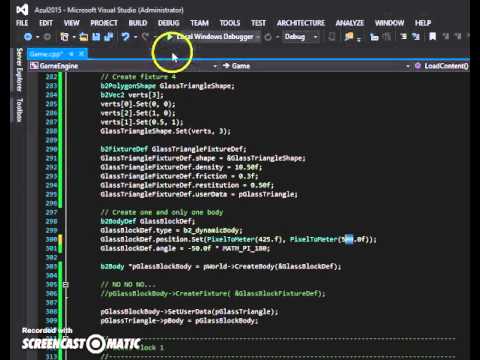Image resolution: width=480 pixels, height=360 pixels.
Task: Click the line 'b2FixtureDef GlassTriangleFixtureDef;'
Action: pyautogui.click(x=173, y=149)
